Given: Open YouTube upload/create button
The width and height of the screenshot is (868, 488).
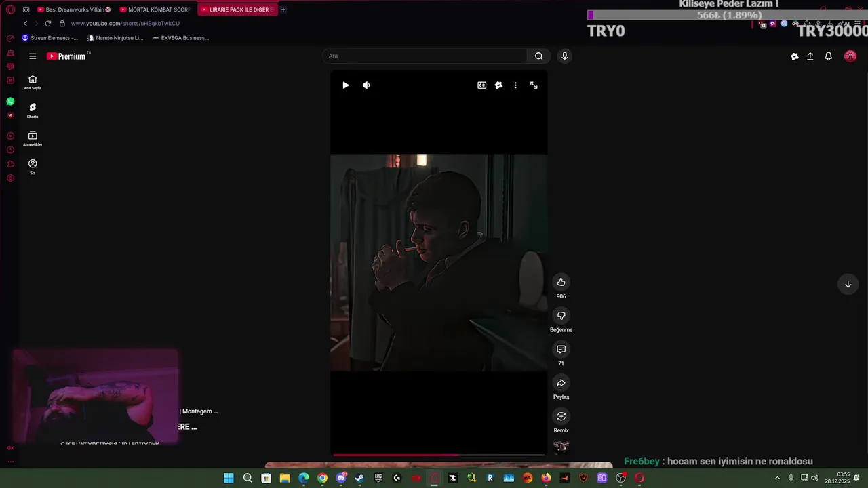Looking at the screenshot, I should tap(810, 56).
